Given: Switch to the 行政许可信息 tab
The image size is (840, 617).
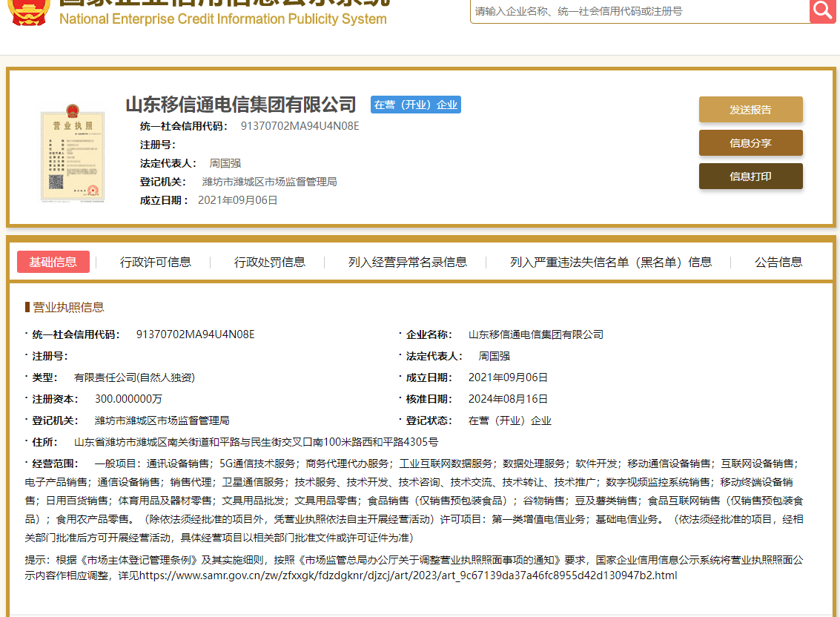Looking at the screenshot, I should [x=156, y=262].
